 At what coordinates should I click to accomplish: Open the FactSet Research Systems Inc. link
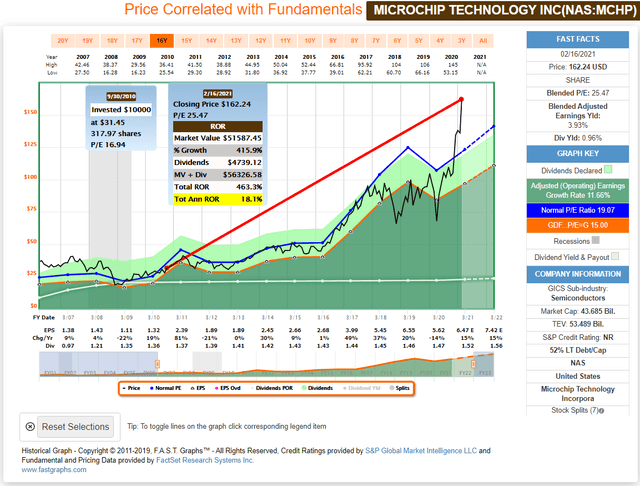205,460
